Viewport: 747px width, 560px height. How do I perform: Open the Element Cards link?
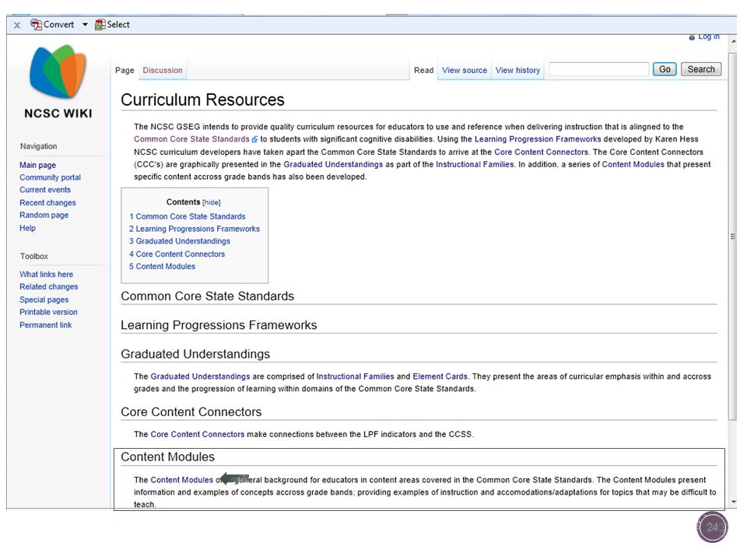click(x=440, y=376)
